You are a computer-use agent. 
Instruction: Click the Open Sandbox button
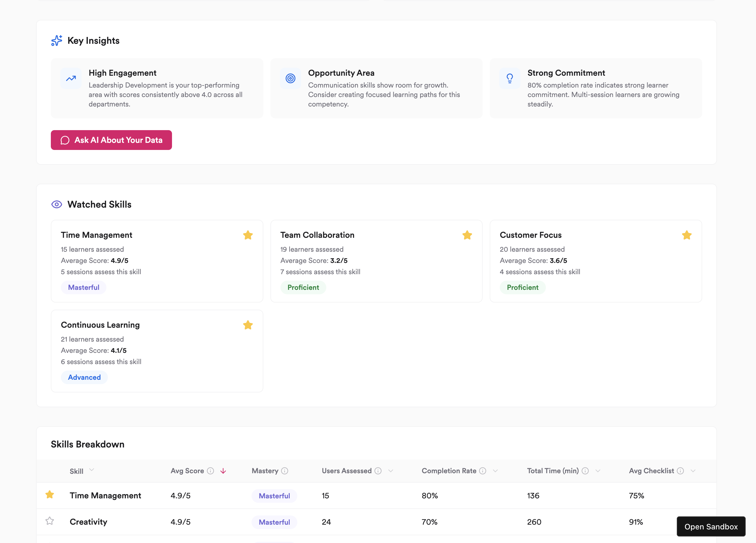pyautogui.click(x=711, y=526)
